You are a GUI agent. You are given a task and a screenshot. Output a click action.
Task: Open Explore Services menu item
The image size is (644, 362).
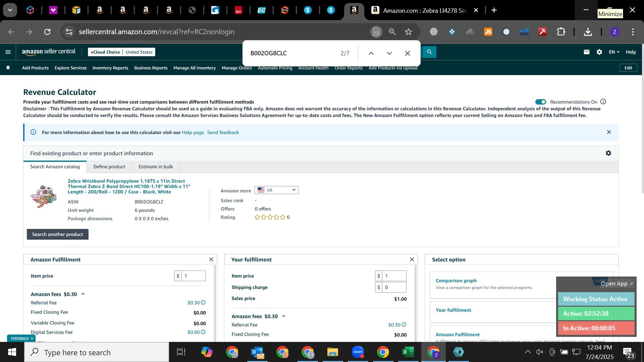(70, 68)
